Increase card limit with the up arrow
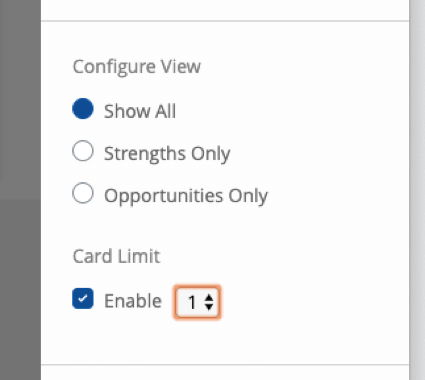The height and width of the screenshot is (380, 425). coord(209,298)
